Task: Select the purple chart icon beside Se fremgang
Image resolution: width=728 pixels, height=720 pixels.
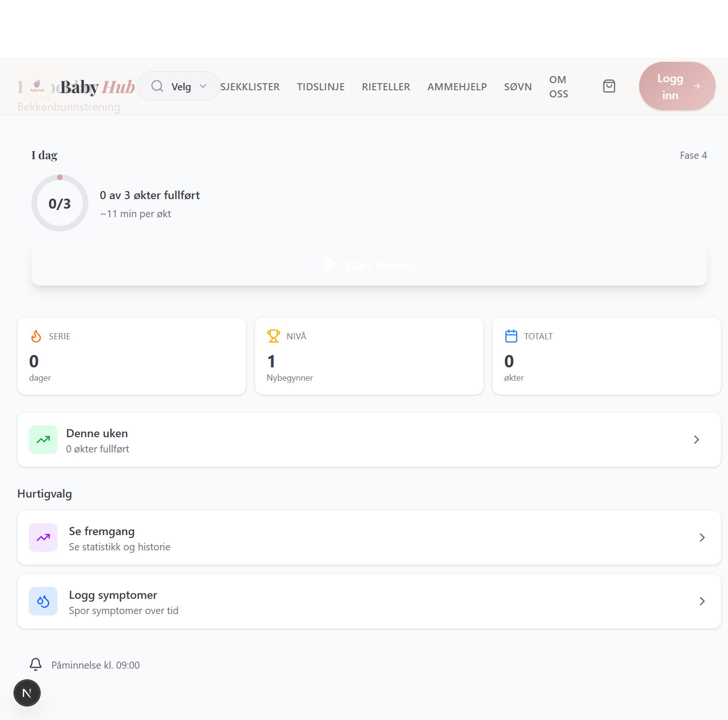Action: (x=43, y=538)
